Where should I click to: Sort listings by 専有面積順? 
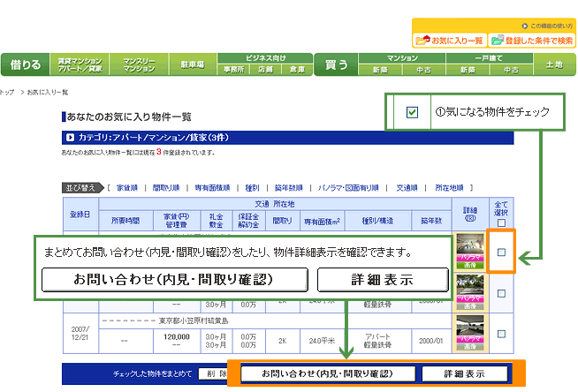pyautogui.click(x=213, y=188)
